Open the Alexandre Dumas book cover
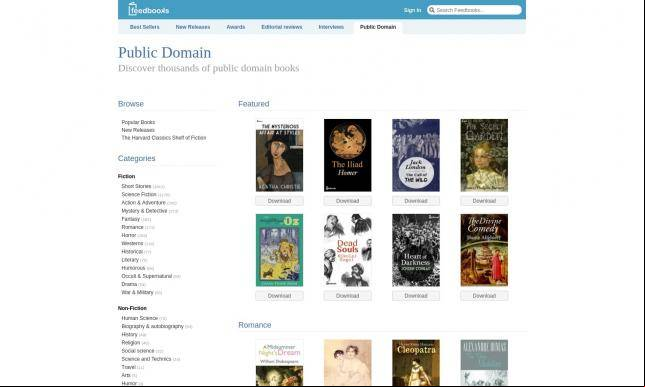Image resolution: width=645 pixels, height=387 pixels. 484,363
